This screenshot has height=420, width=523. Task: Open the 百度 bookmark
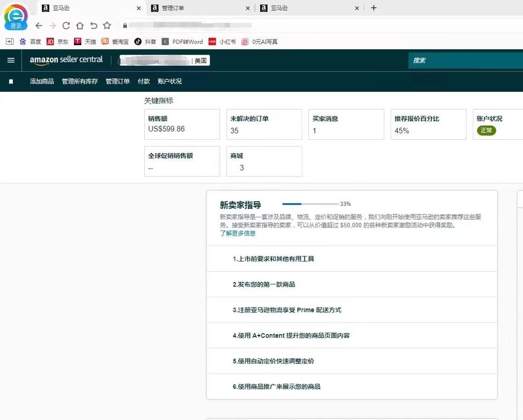(x=30, y=41)
